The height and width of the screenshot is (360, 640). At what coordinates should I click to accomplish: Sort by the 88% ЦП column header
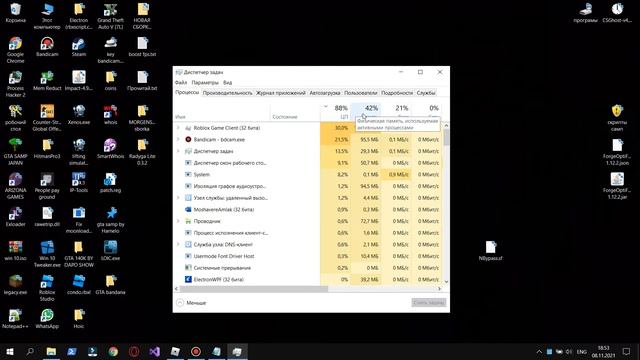tap(336, 112)
